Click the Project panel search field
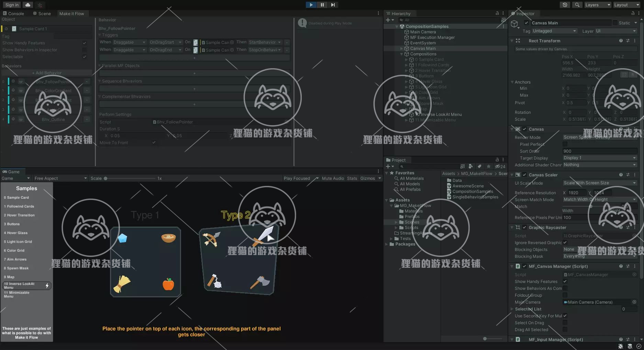The width and height of the screenshot is (644, 350). pos(430,166)
